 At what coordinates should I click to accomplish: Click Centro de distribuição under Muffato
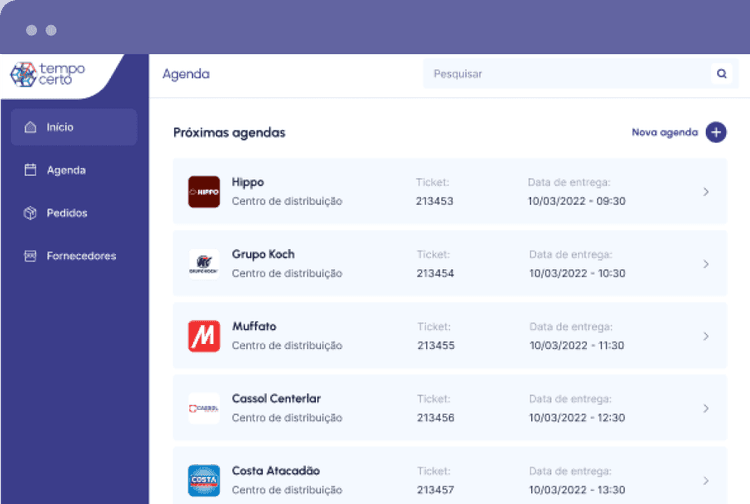tap(287, 346)
